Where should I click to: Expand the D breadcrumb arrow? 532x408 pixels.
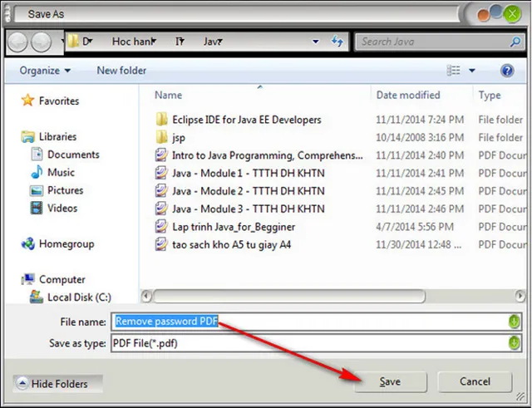click(91, 42)
